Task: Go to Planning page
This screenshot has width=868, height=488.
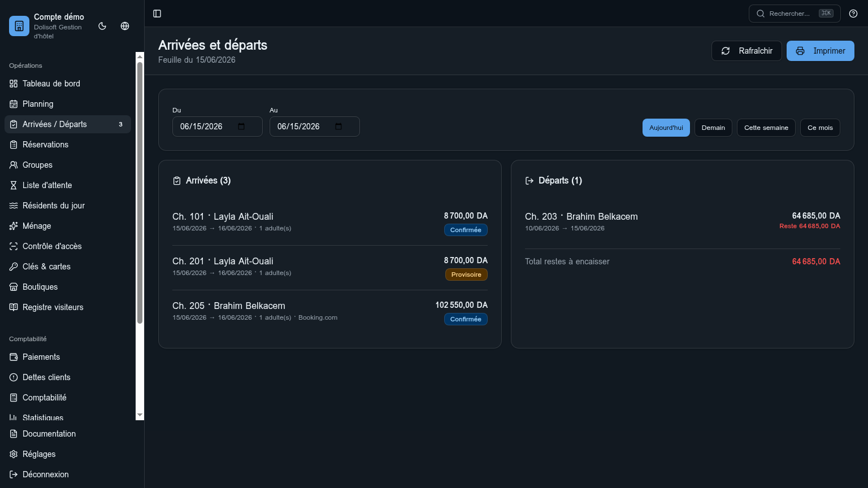Action: click(68, 104)
